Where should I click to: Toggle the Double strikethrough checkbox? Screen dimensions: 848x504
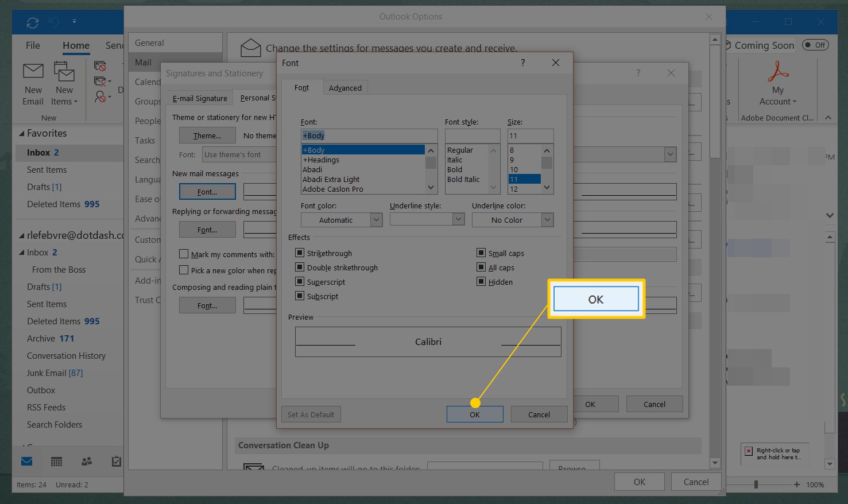click(299, 267)
